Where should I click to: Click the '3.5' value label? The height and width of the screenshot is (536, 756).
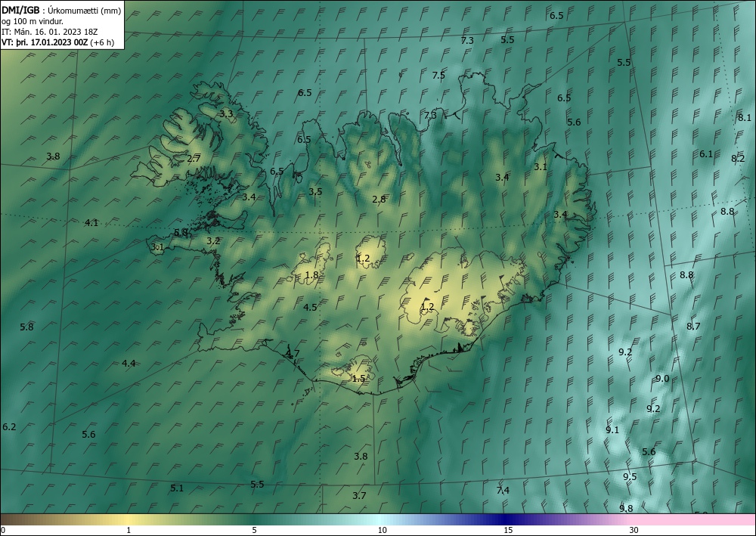pos(315,192)
